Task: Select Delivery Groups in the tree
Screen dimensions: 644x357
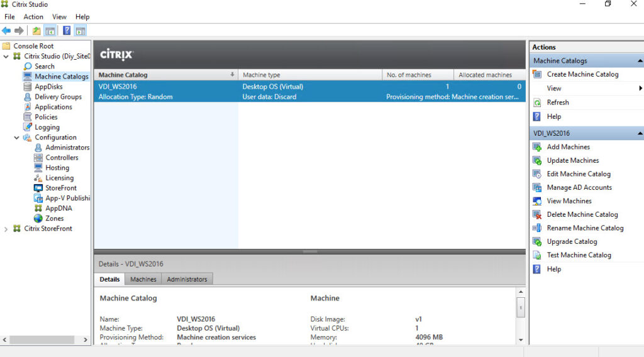Action: [58, 97]
